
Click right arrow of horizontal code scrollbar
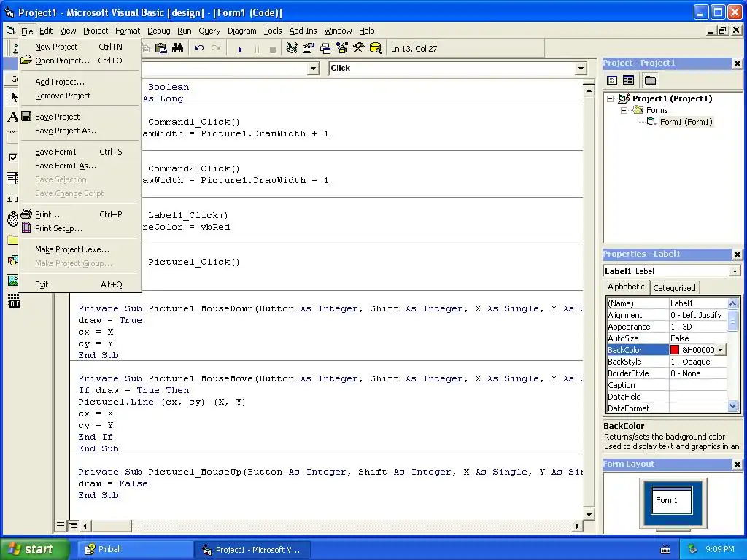coord(578,526)
